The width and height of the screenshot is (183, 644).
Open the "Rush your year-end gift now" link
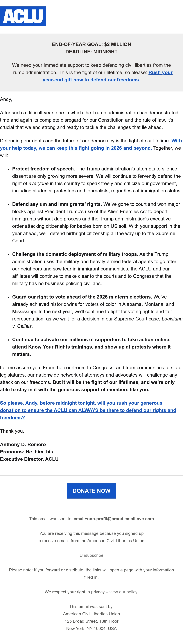(x=108, y=76)
